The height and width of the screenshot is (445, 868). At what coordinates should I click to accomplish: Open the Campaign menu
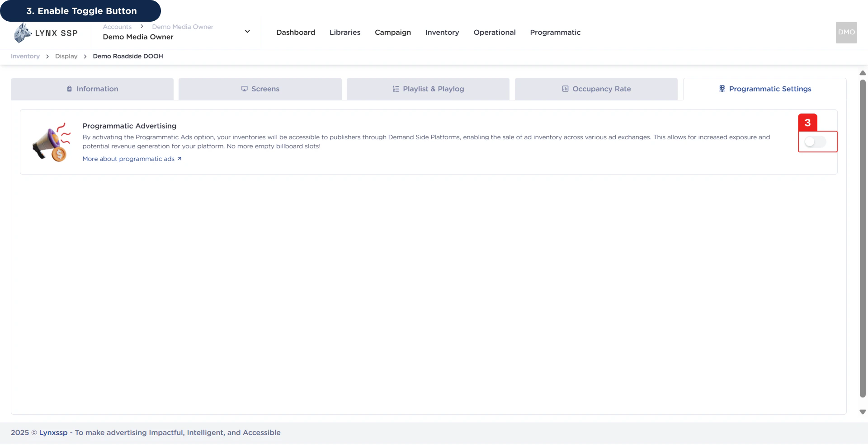(x=393, y=33)
